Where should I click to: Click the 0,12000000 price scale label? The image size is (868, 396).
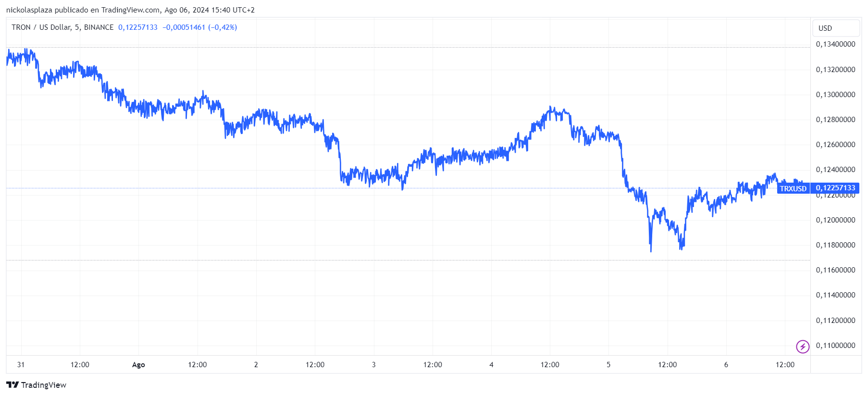tap(836, 220)
